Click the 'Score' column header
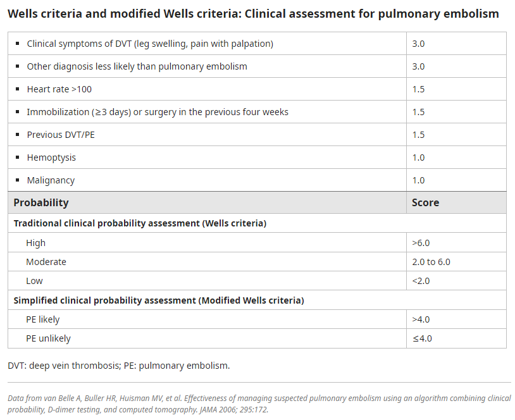515x420 pixels. (x=425, y=202)
